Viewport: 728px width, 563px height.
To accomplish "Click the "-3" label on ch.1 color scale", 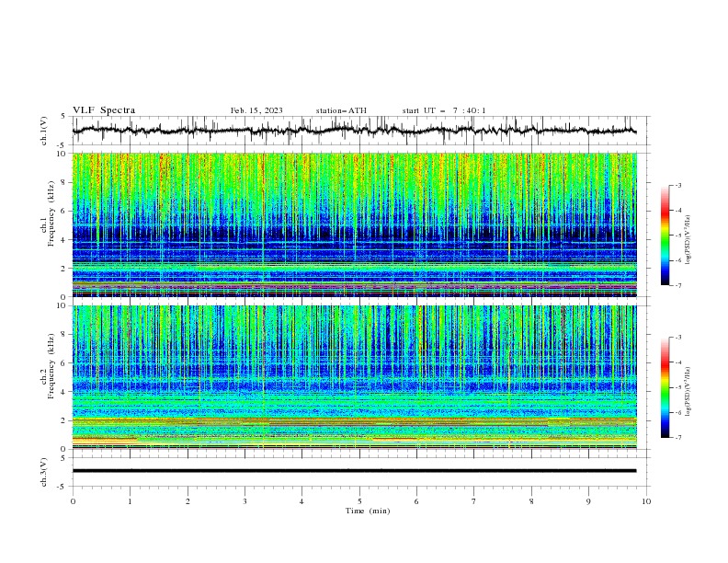I will [677, 185].
